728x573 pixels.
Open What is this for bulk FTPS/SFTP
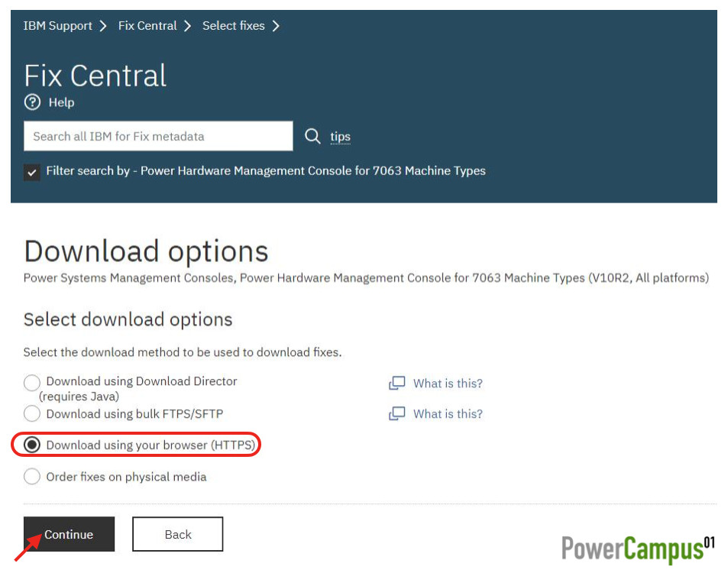pyautogui.click(x=448, y=414)
